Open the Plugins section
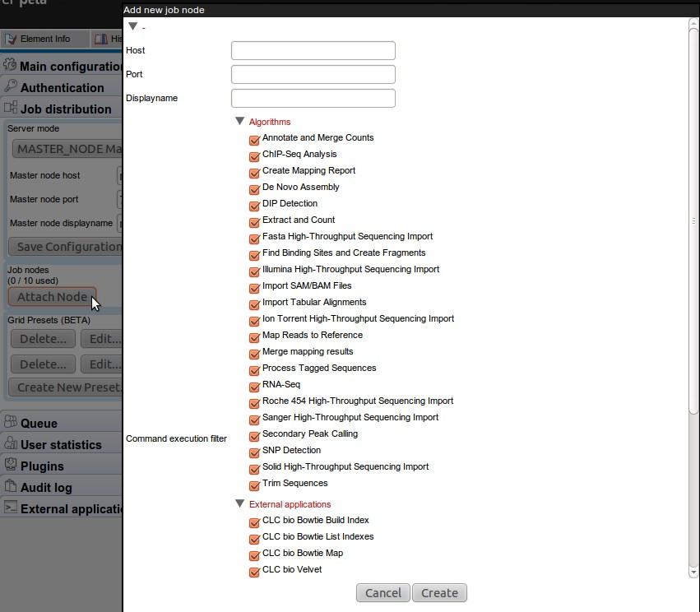Screen dimensions: 700x612 [x=61, y=466]
